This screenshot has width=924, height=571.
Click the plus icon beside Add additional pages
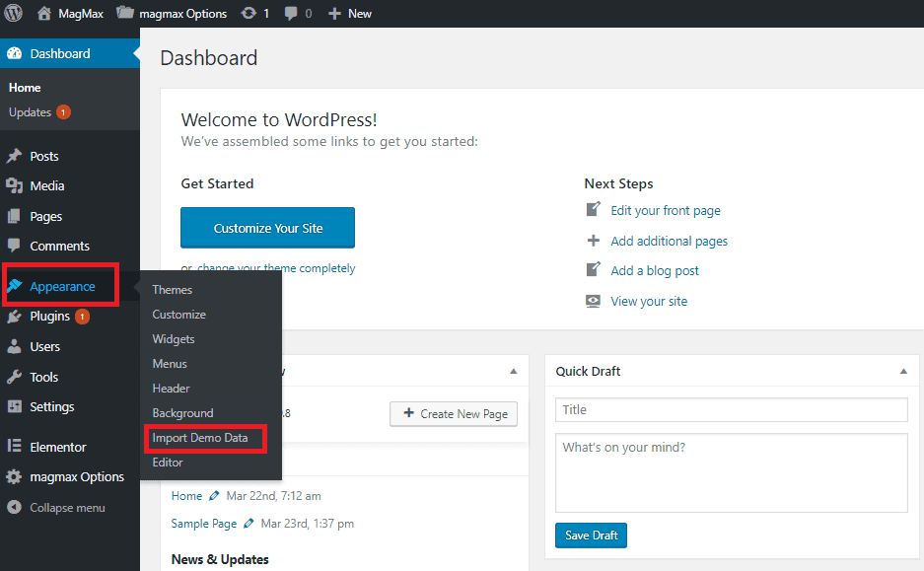[x=594, y=241]
